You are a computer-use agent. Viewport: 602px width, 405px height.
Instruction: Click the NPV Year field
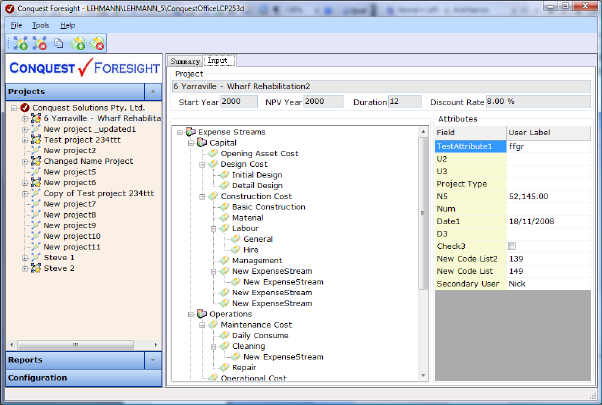pyautogui.click(x=323, y=102)
